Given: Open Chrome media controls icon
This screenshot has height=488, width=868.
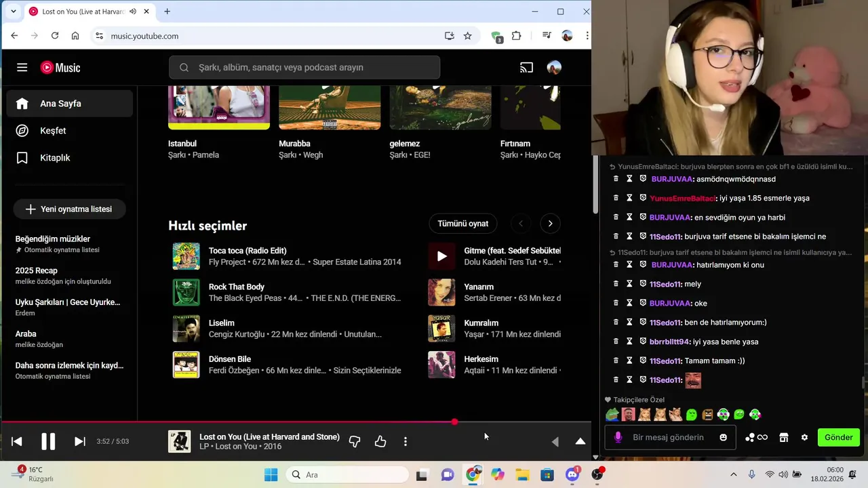Looking at the screenshot, I should point(547,36).
